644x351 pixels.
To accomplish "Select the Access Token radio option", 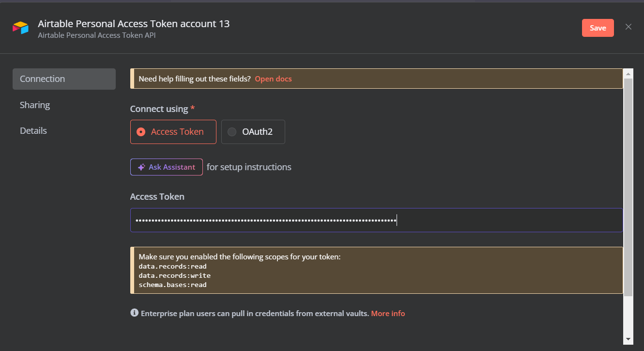I will (173, 132).
